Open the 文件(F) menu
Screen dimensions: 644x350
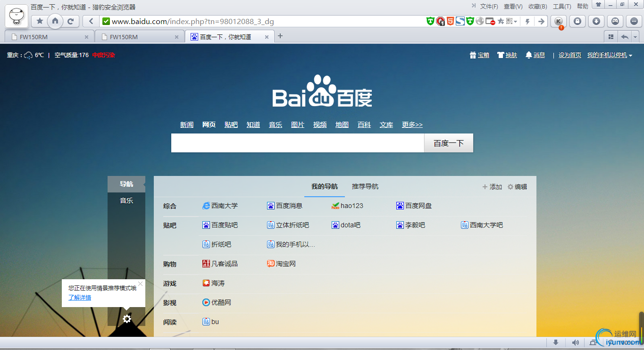[489, 6]
